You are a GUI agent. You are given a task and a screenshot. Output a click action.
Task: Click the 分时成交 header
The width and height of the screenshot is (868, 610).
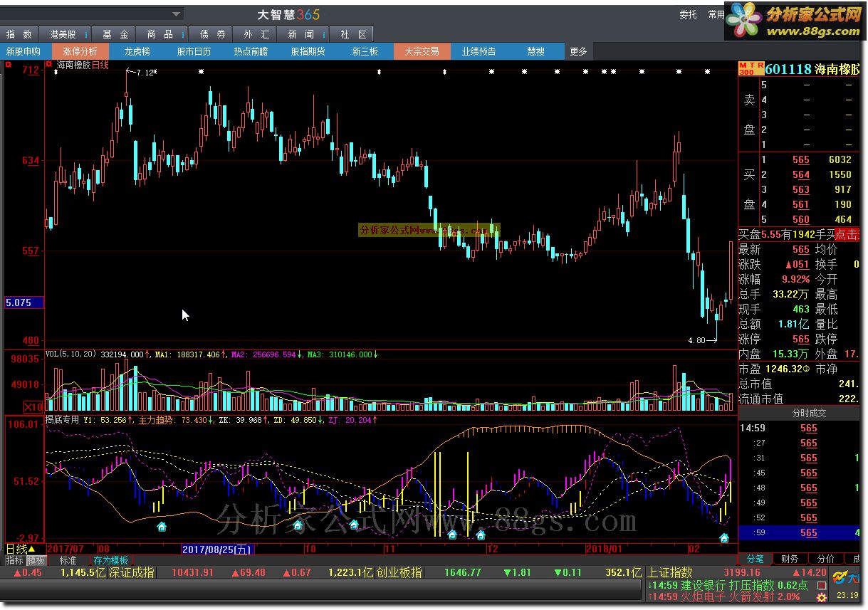(809, 413)
